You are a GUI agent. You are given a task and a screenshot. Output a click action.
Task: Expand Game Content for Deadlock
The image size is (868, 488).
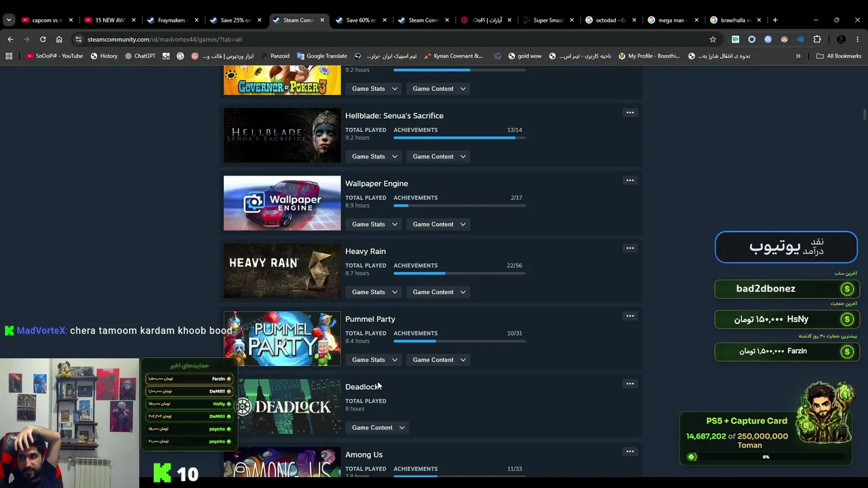click(x=378, y=428)
